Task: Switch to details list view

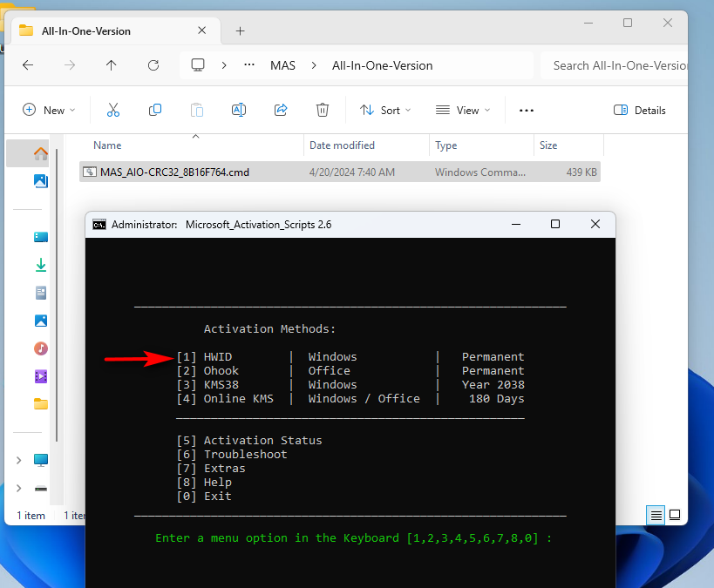Action: click(656, 515)
